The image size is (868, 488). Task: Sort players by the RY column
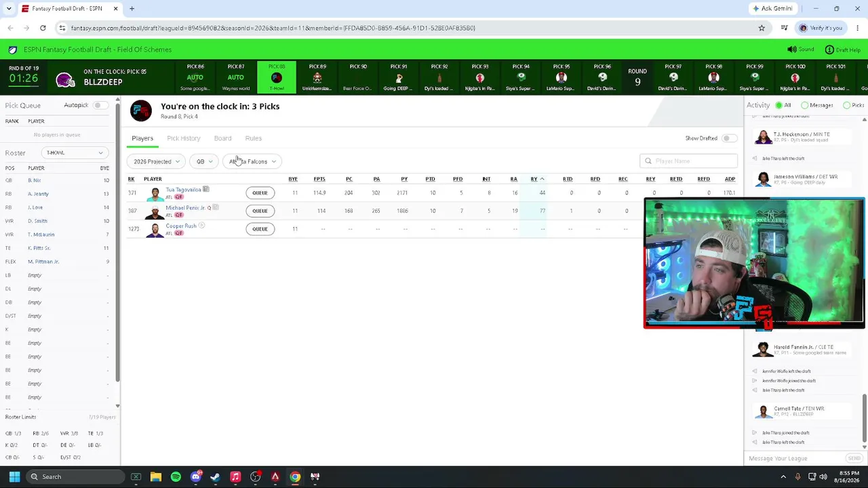(x=534, y=179)
